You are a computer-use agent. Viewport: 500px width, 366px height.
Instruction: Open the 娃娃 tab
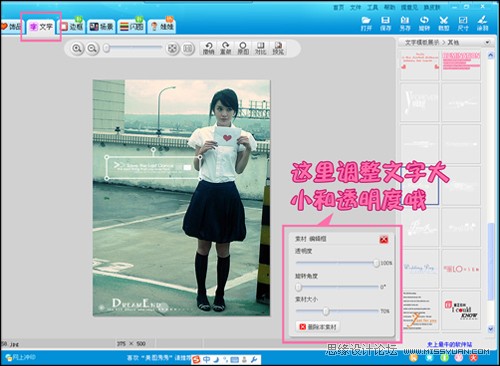coord(162,27)
